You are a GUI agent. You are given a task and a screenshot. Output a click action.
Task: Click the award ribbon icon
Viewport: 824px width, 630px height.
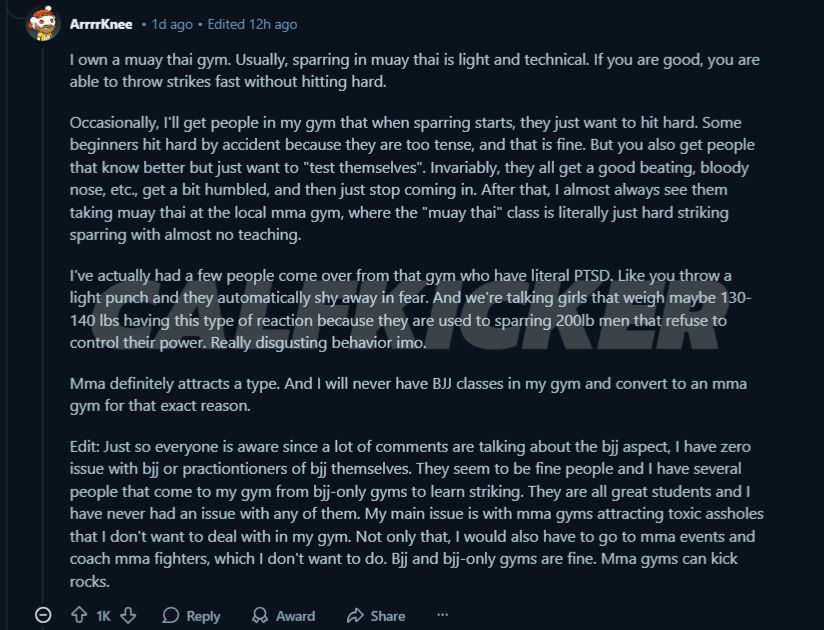coord(260,616)
